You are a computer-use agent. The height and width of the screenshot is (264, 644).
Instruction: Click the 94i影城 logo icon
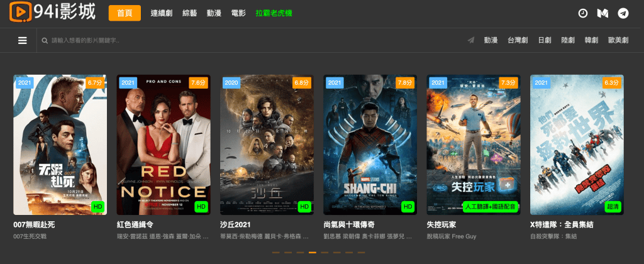point(21,11)
